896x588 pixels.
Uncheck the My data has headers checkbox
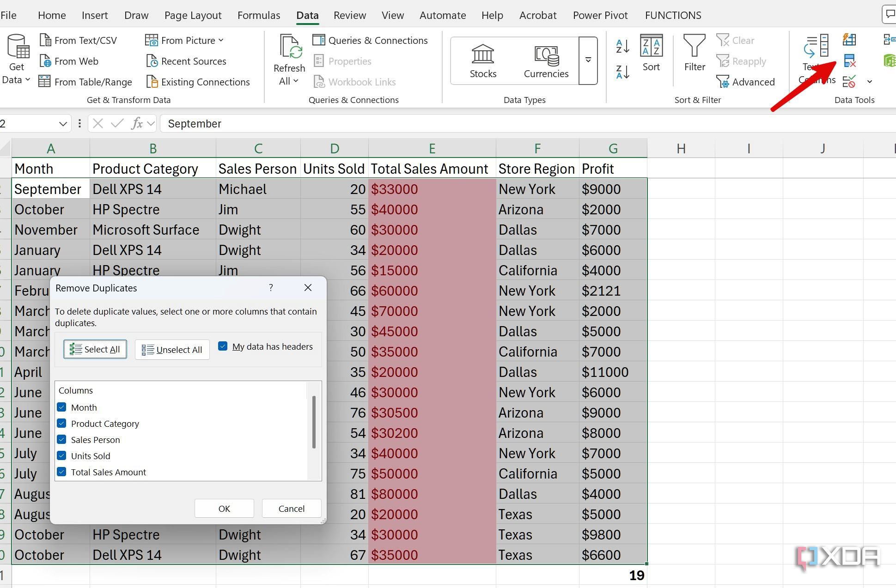pos(223,346)
